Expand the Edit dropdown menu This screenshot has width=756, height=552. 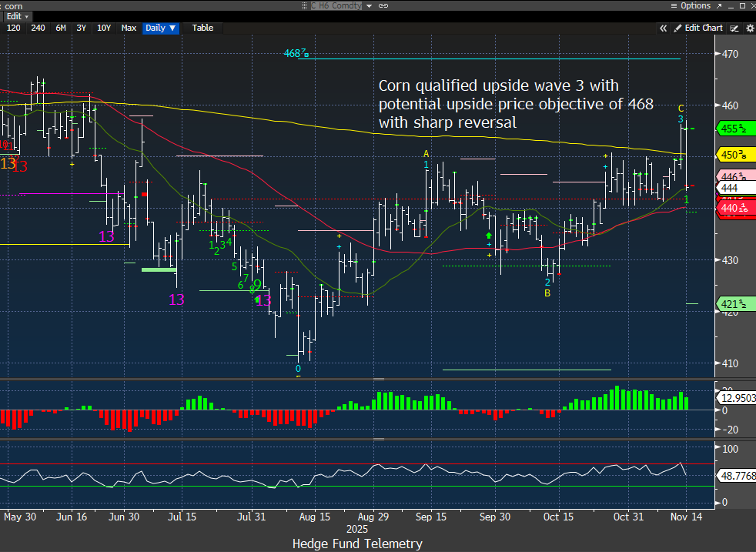coord(18,16)
